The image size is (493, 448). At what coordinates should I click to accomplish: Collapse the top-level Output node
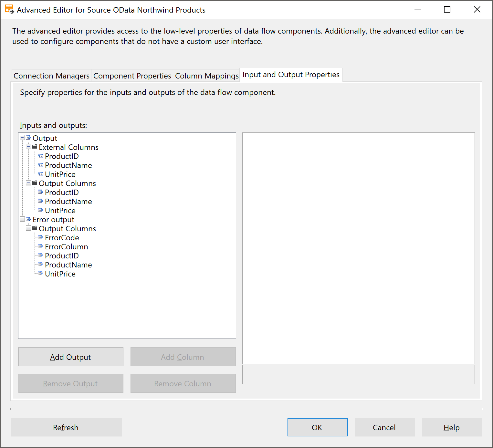22,138
